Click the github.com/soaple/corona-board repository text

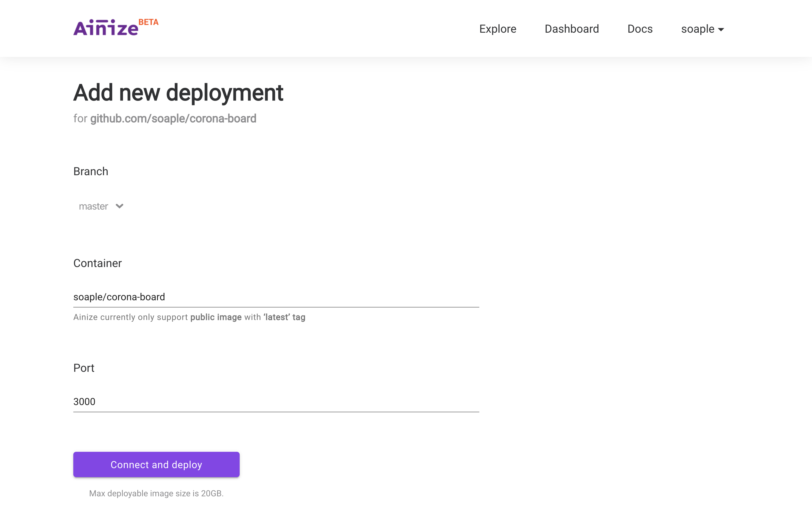pyautogui.click(x=173, y=118)
